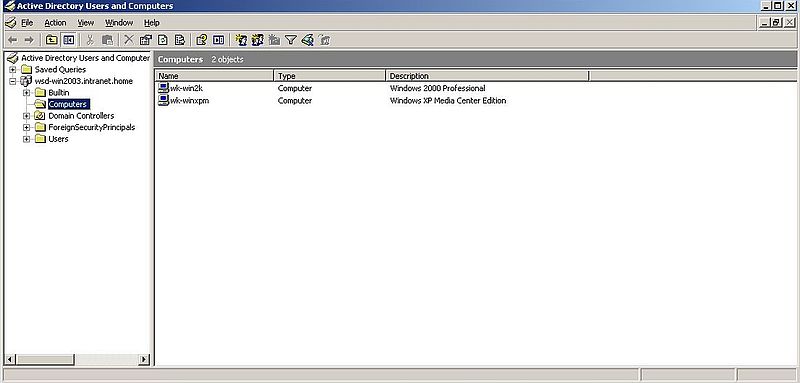Sort list by Type column header
Screen dimensions: 800x383
[x=330, y=76]
